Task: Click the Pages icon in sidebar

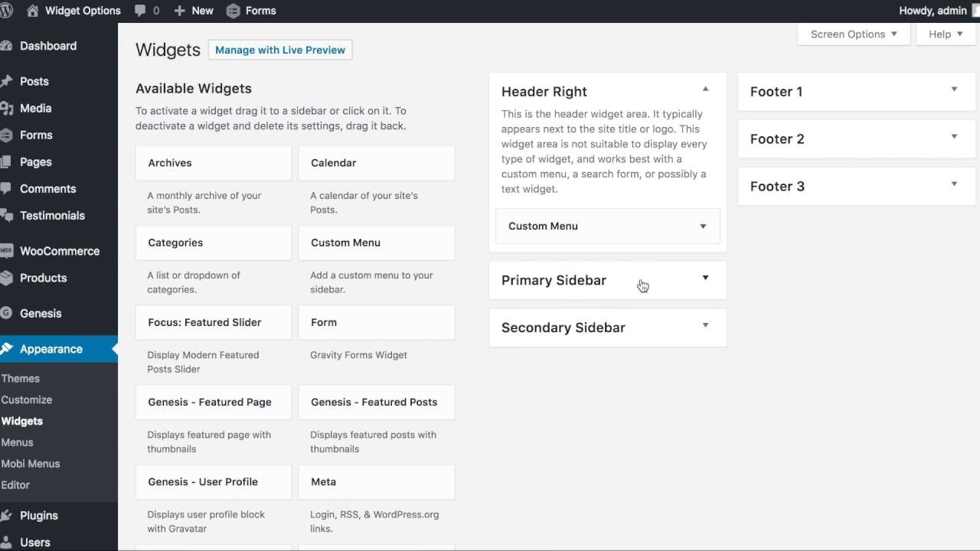Action: click(6, 161)
